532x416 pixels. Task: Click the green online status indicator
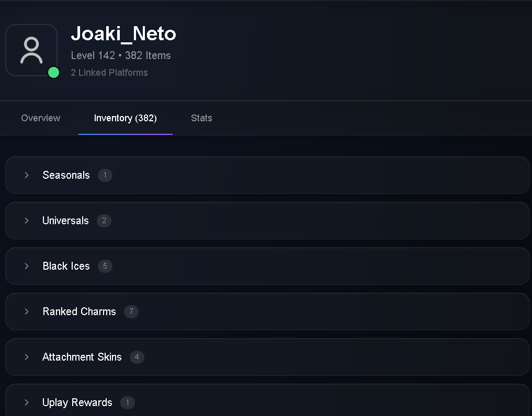53,73
